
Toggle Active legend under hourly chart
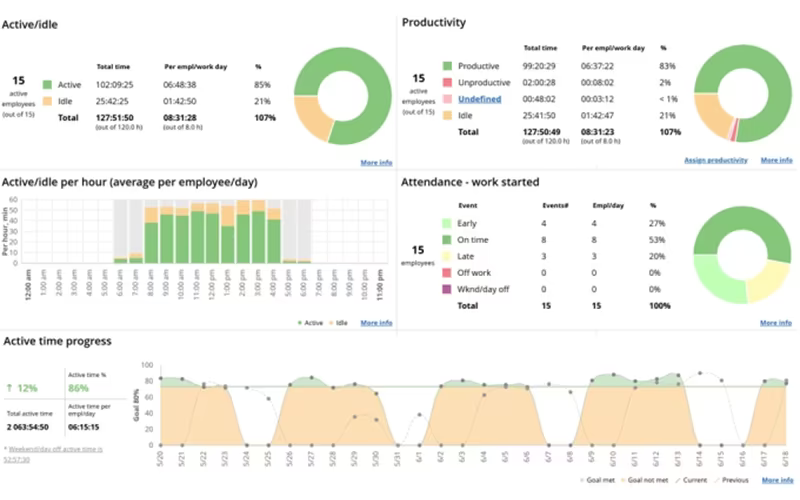tap(310, 323)
